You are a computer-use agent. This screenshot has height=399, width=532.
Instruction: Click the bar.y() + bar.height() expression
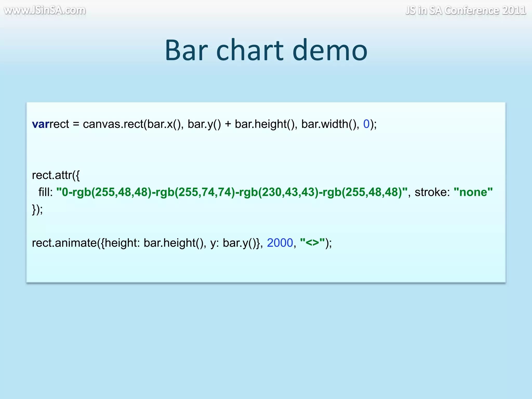click(242, 124)
